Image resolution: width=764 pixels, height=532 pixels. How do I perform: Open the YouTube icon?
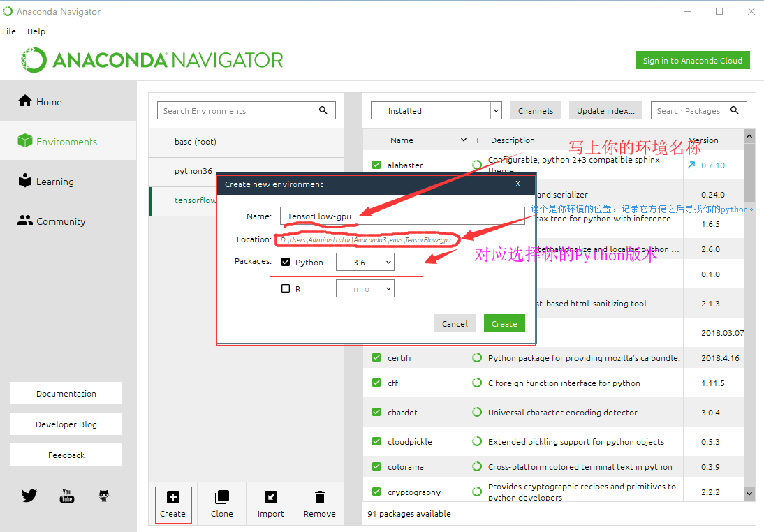(x=67, y=496)
